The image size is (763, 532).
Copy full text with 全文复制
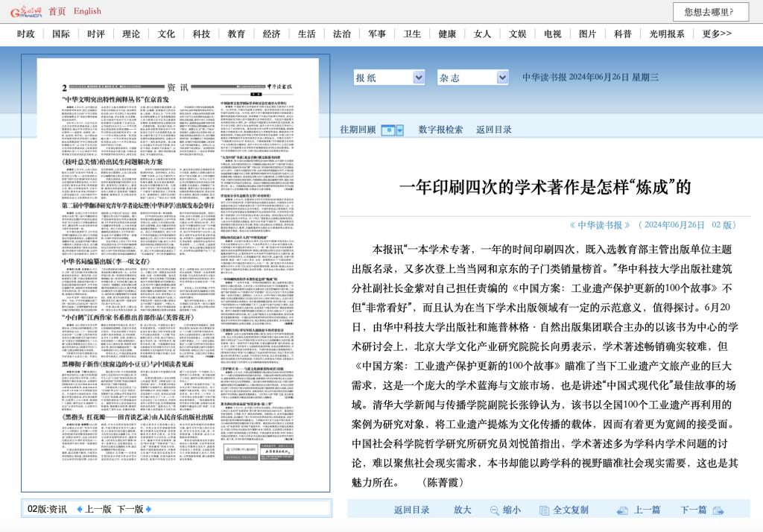(x=571, y=510)
